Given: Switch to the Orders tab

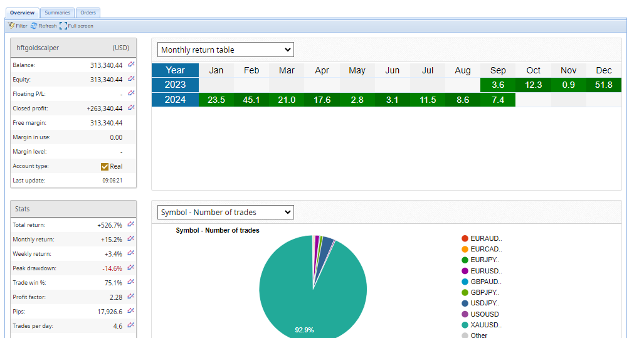Looking at the screenshot, I should click(x=88, y=13).
